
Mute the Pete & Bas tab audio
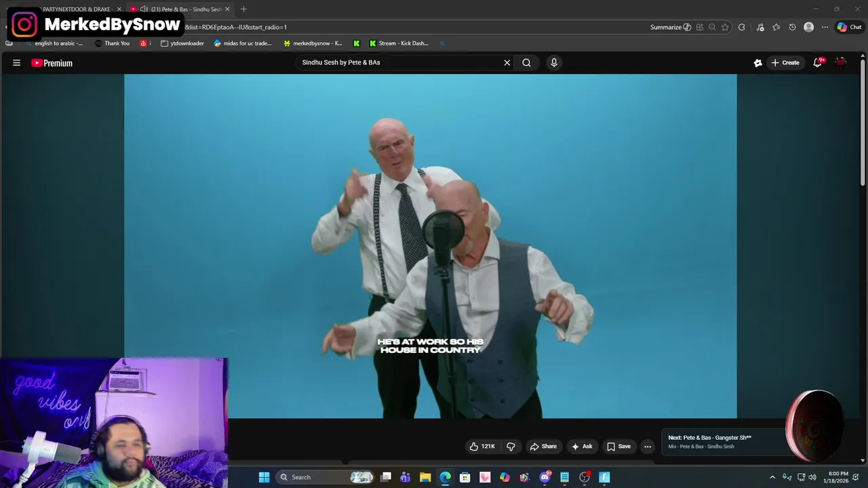click(144, 9)
